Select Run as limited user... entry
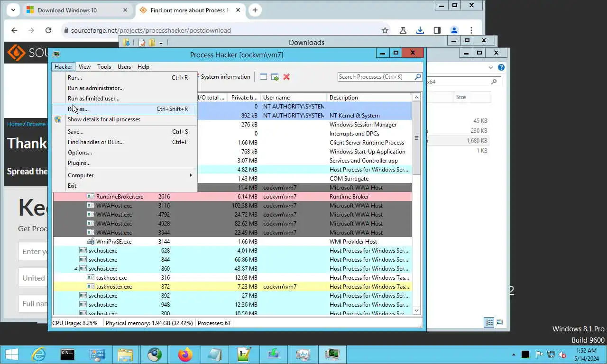 124,99
